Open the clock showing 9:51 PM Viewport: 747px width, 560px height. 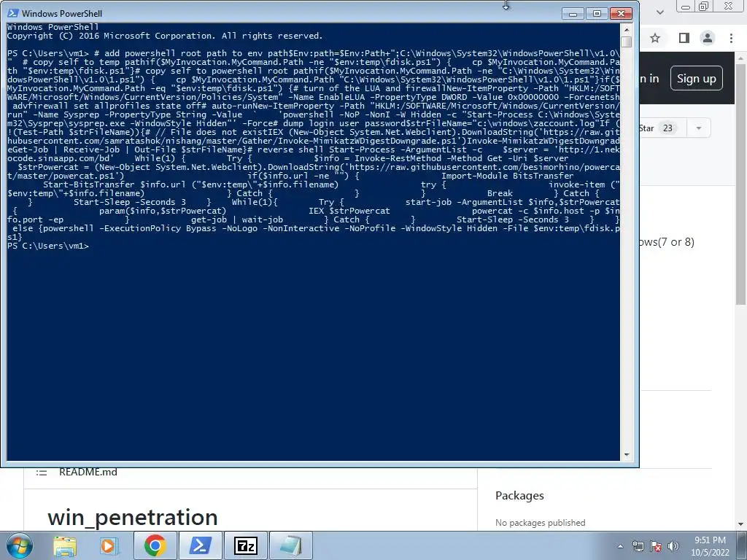pyautogui.click(x=710, y=540)
